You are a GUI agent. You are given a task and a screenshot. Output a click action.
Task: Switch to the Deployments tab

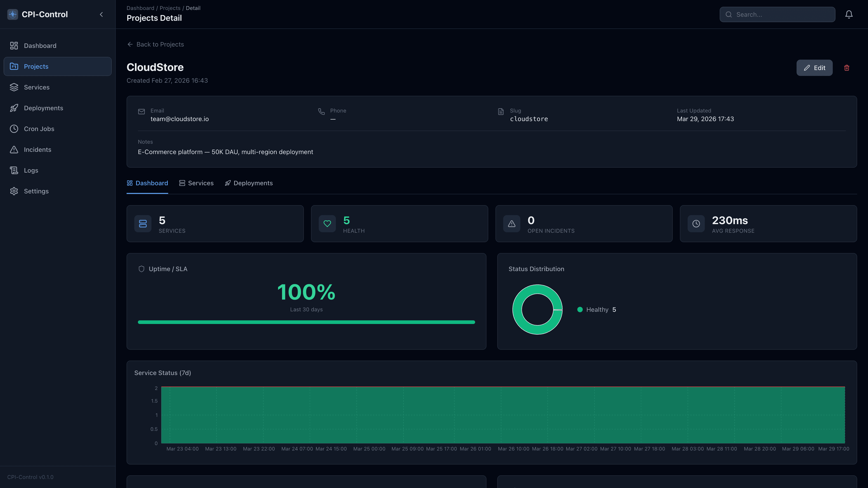click(x=249, y=183)
